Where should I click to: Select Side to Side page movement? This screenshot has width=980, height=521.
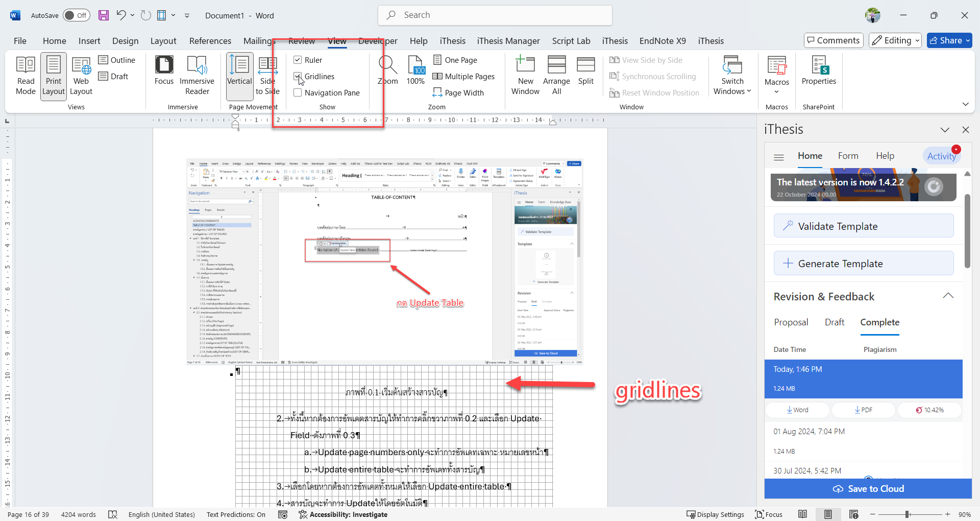(x=267, y=76)
